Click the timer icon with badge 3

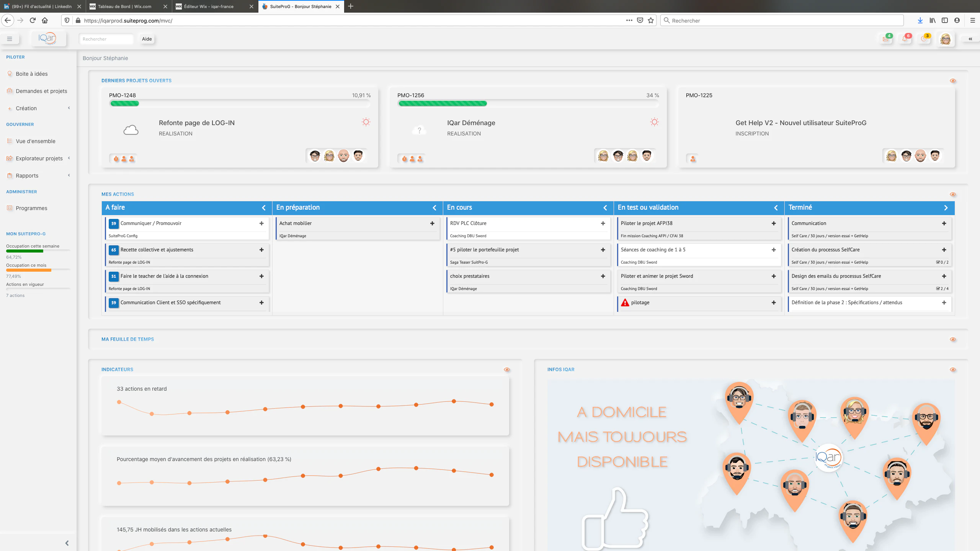(x=924, y=39)
